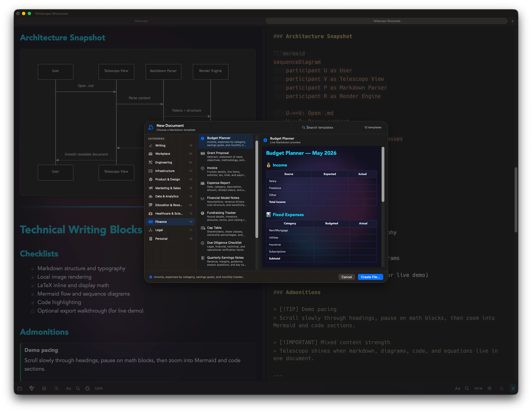Open search in the preview bottom bar
The height and width of the screenshot is (413, 532).
coord(78,388)
